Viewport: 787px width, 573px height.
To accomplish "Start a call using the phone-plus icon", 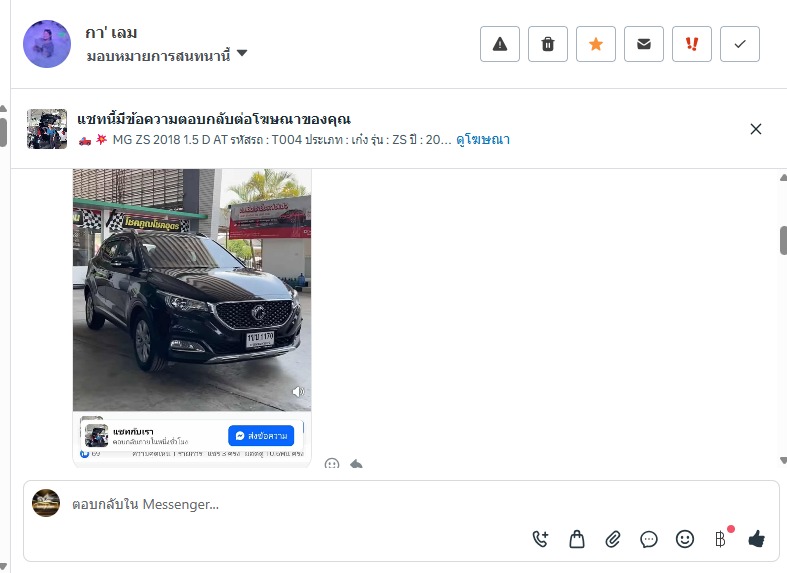I will [541, 539].
